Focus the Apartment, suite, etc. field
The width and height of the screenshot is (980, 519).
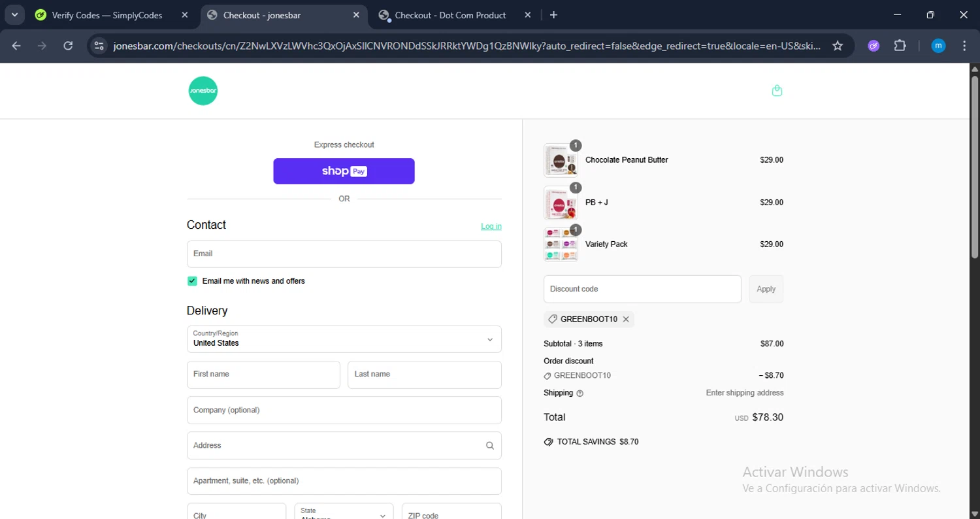(x=344, y=481)
